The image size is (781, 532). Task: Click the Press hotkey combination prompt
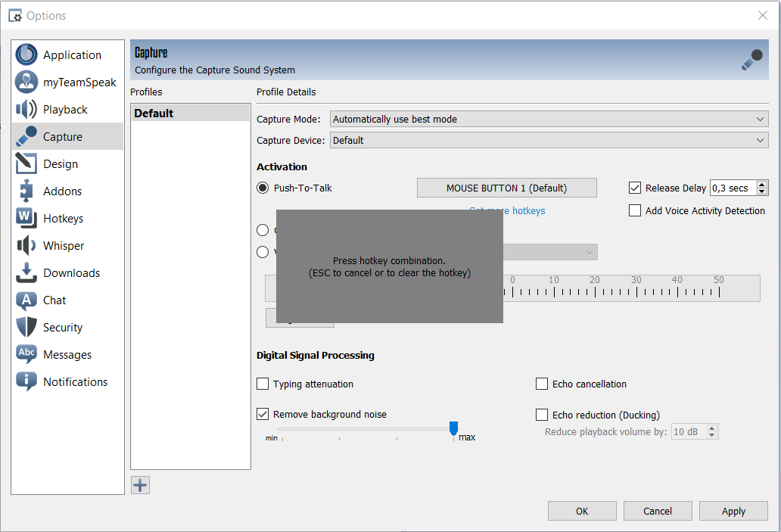390,266
